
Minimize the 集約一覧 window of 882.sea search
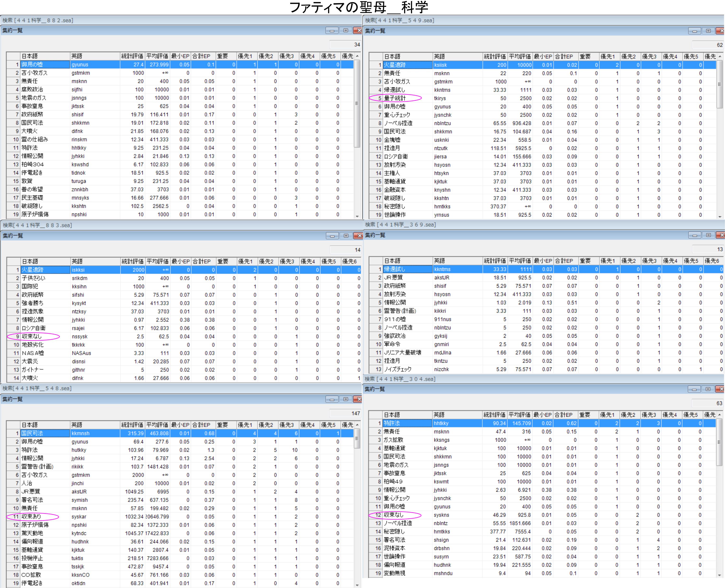click(x=332, y=31)
